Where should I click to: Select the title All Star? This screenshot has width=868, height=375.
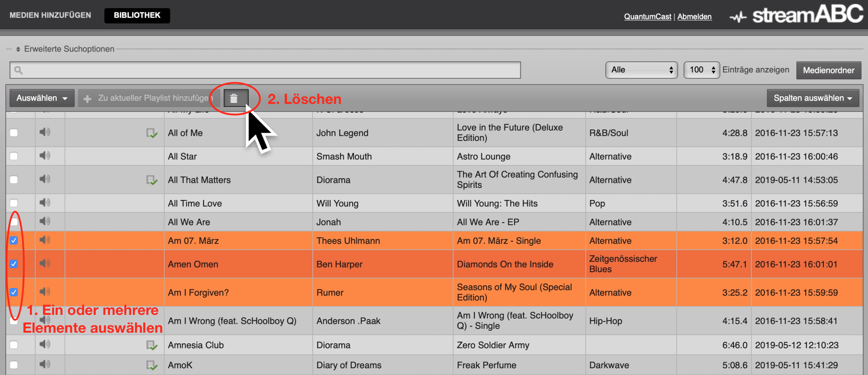coord(182,157)
